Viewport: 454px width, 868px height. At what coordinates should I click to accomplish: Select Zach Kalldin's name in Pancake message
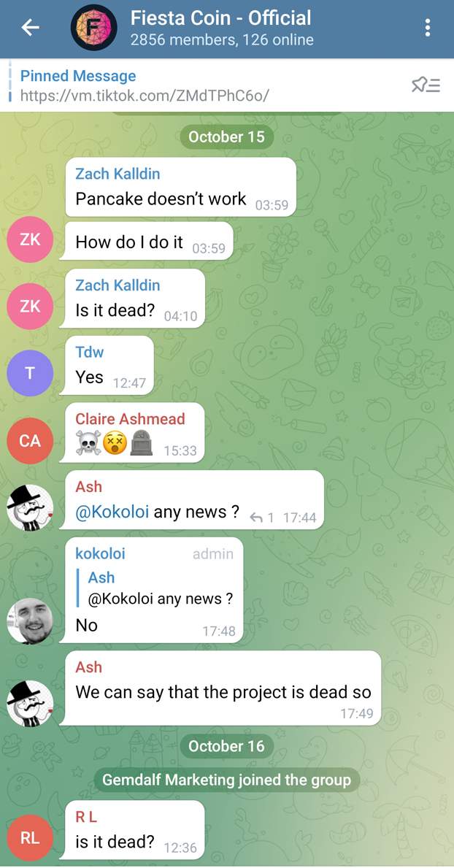118,174
